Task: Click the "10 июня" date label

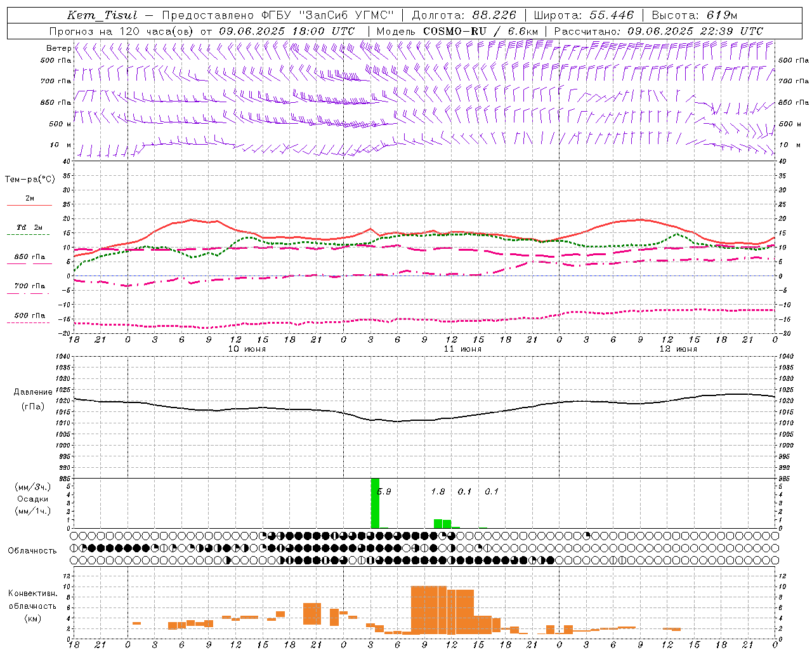Action: (247, 349)
